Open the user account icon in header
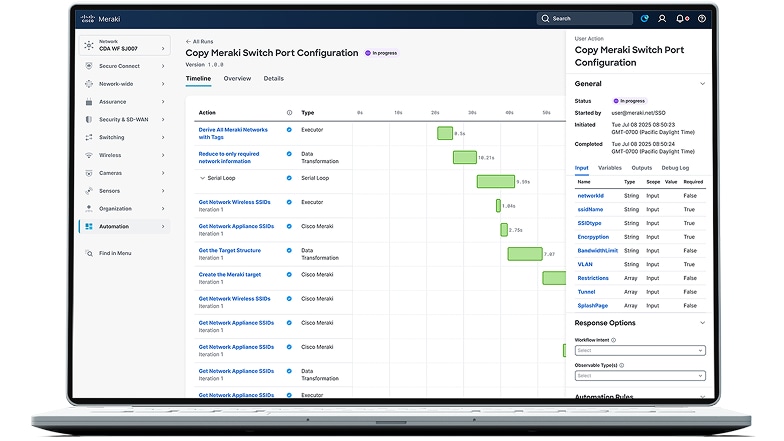The height and width of the screenshot is (441, 784). [x=662, y=18]
